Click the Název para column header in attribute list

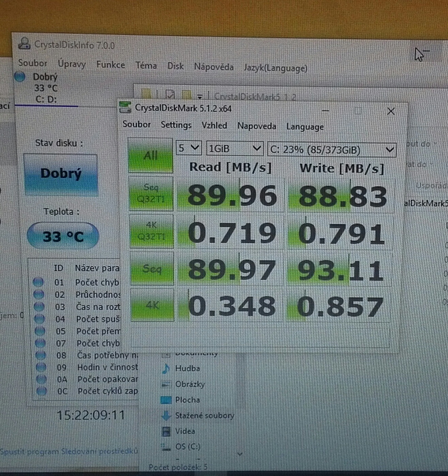[97, 268]
